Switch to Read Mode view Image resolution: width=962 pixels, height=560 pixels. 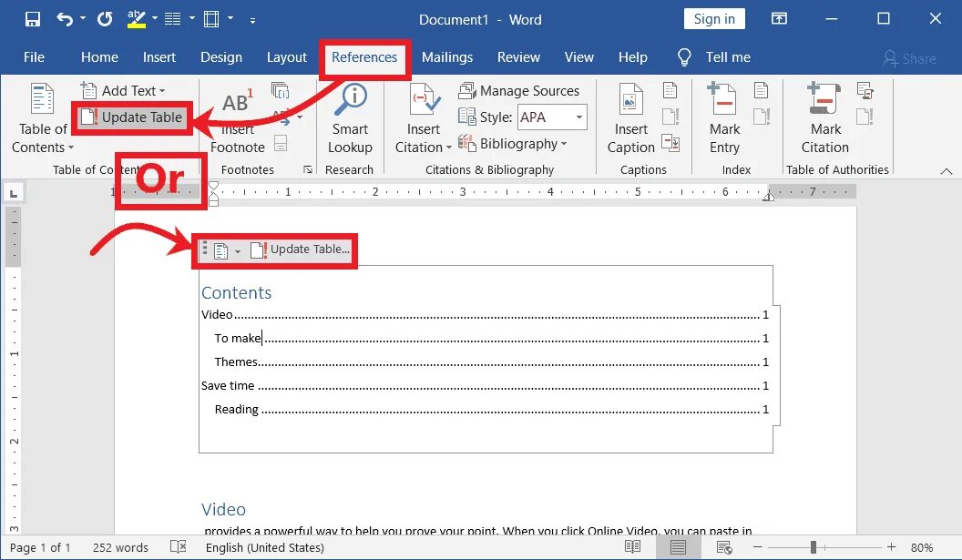(x=632, y=546)
